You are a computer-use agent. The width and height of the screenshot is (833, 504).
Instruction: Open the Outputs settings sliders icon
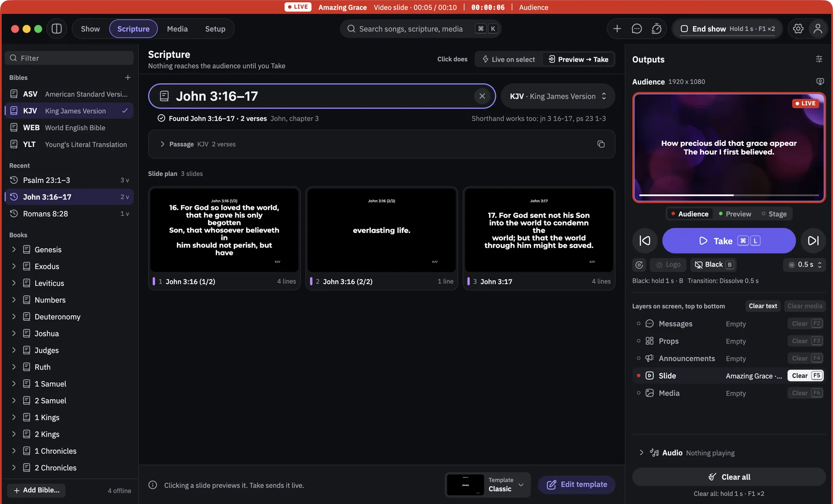click(819, 59)
